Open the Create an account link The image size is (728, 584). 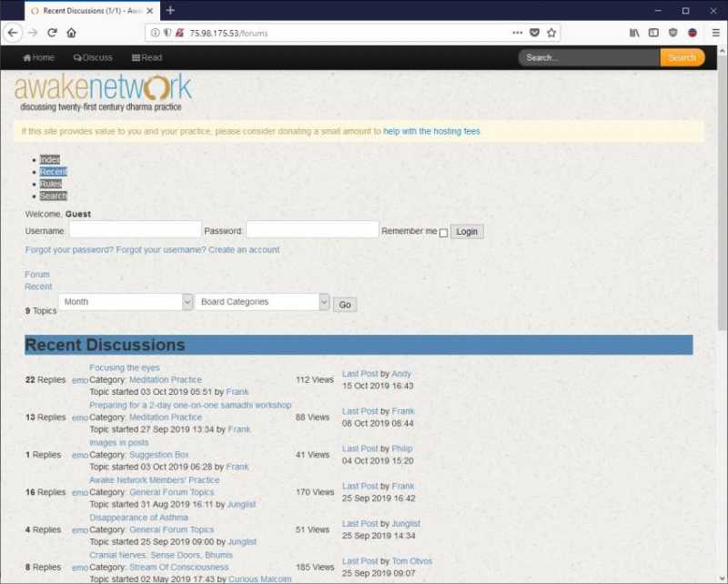pos(244,250)
